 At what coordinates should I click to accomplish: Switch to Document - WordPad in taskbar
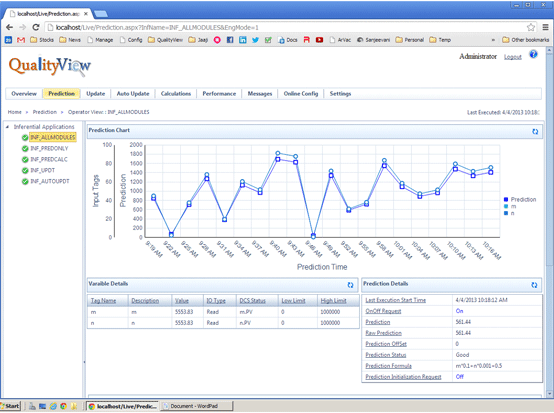click(197, 406)
